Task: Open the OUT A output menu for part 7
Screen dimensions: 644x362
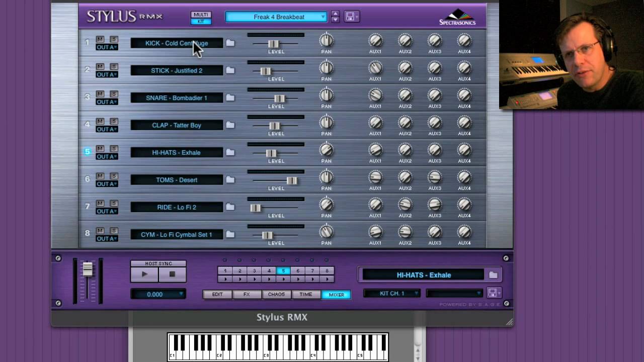Action: click(x=107, y=211)
